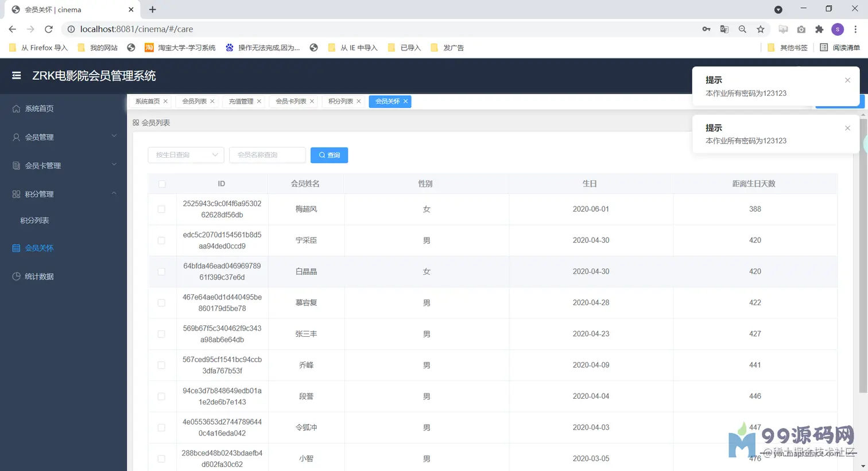The height and width of the screenshot is (471, 868).
Task: Reload the page with refresh icon
Action: click(49, 29)
